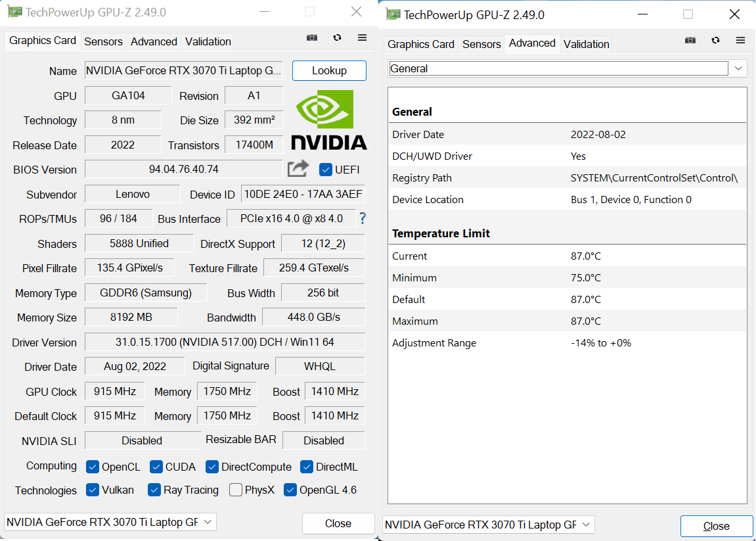
Task: Select Advanced tab in right window
Action: [x=532, y=43]
